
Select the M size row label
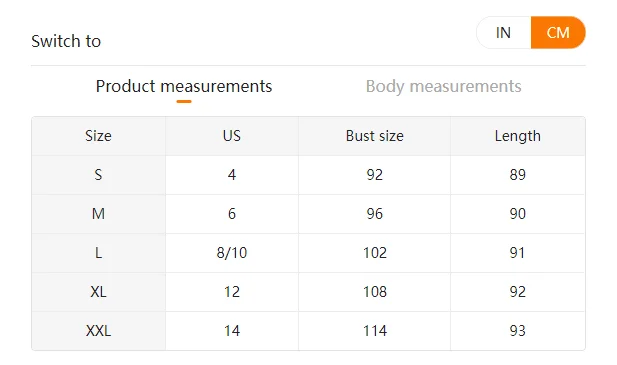[x=98, y=214]
